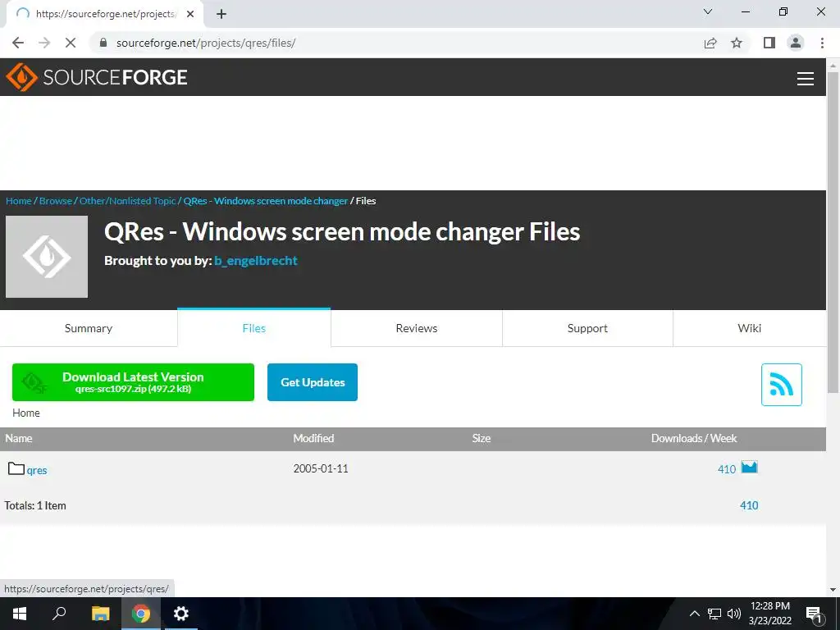
Task: Show hidden system tray icons
Action: pyautogui.click(x=694, y=614)
